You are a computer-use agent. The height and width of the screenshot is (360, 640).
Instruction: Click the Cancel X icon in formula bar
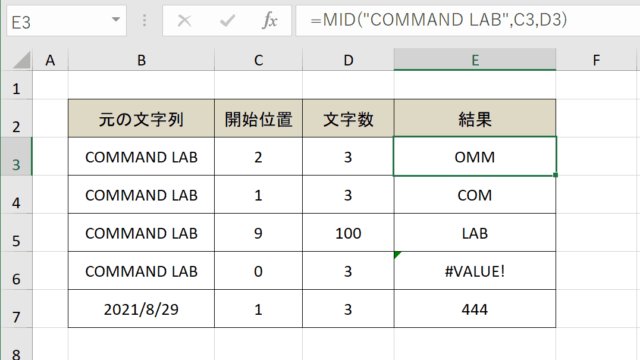point(184,20)
